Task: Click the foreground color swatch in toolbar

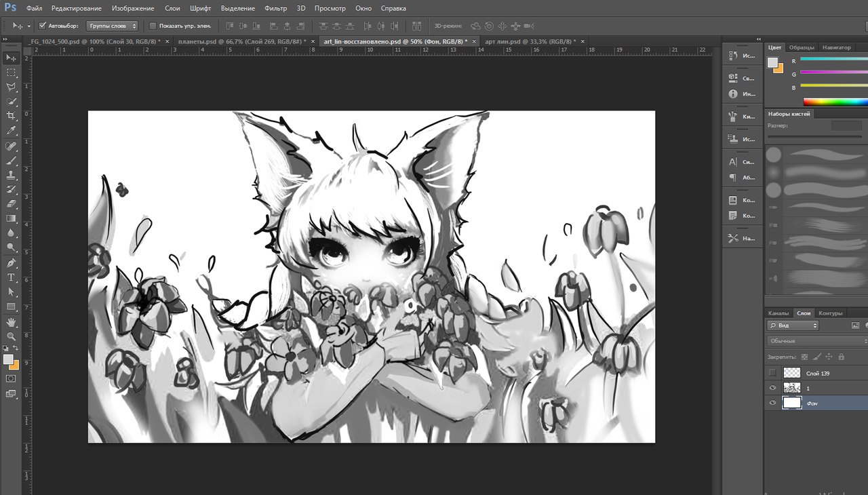Action: click(8, 359)
